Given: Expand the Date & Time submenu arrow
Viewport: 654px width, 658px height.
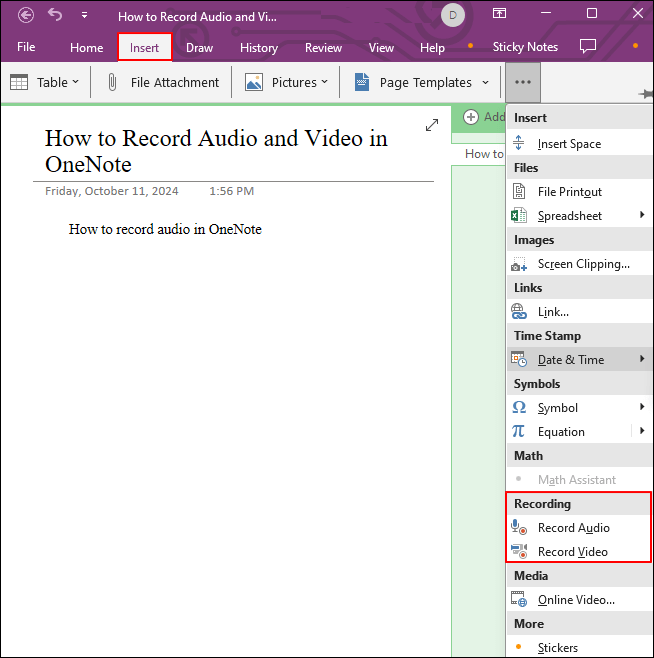Looking at the screenshot, I should coord(642,359).
